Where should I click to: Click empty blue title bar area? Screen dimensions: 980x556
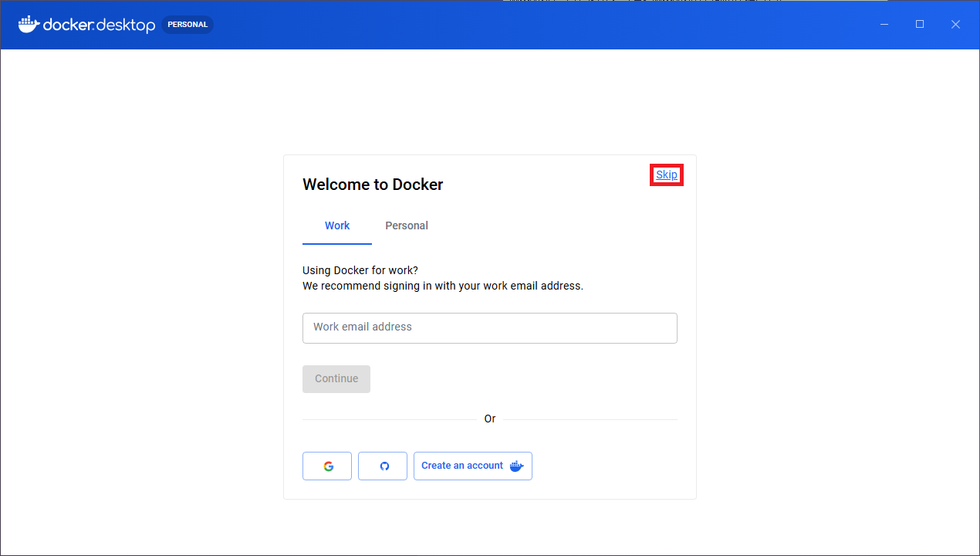tap(540, 25)
